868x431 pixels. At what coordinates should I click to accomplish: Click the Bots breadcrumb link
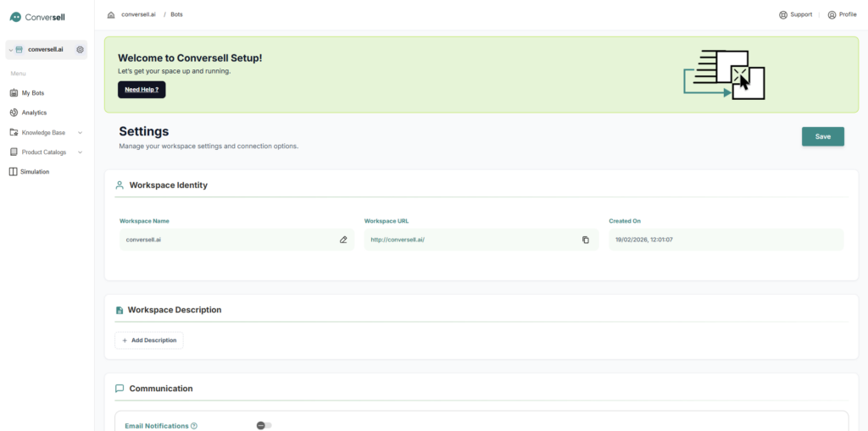176,15
